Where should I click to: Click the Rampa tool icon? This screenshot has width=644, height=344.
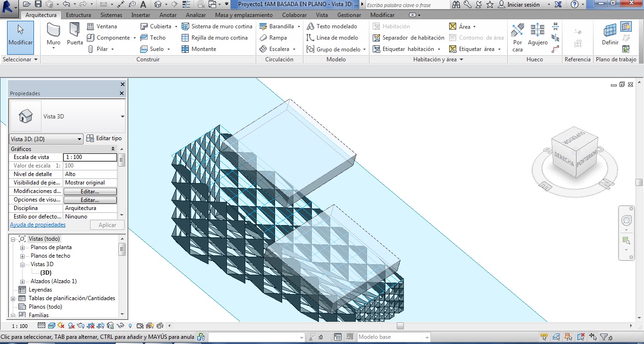click(264, 38)
